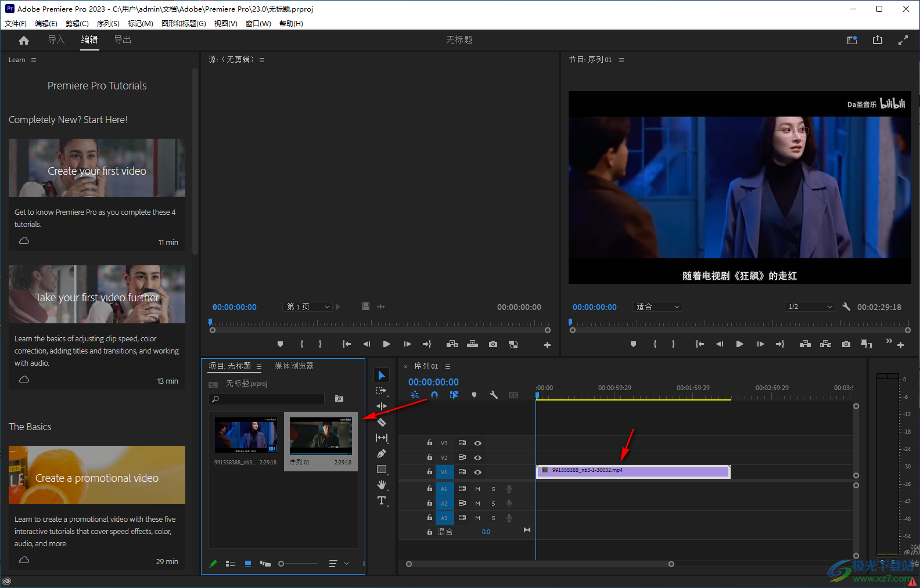The width and height of the screenshot is (920, 588).
Task: Click in the project search field
Action: pos(267,399)
